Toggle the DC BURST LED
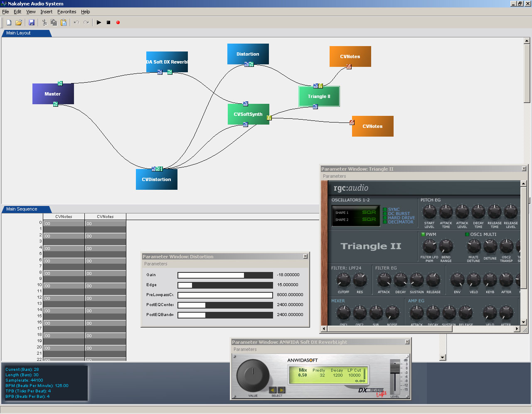The width and height of the screenshot is (532, 414). [x=385, y=214]
